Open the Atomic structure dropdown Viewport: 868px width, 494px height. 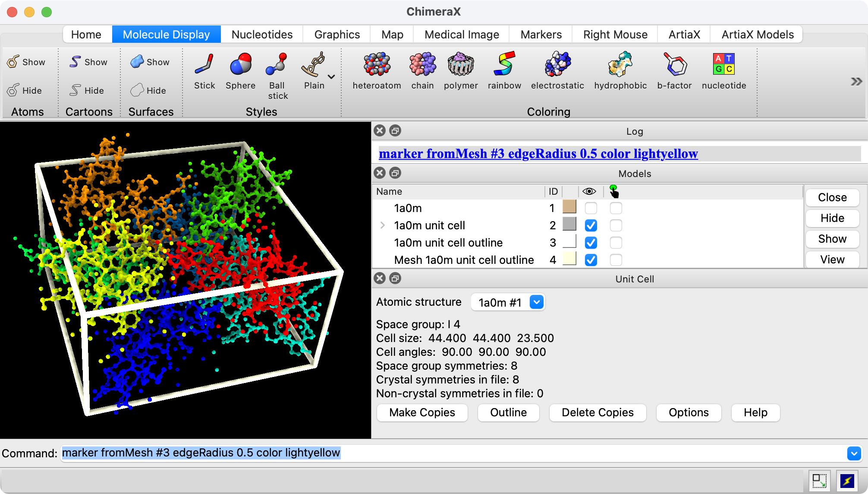point(537,302)
